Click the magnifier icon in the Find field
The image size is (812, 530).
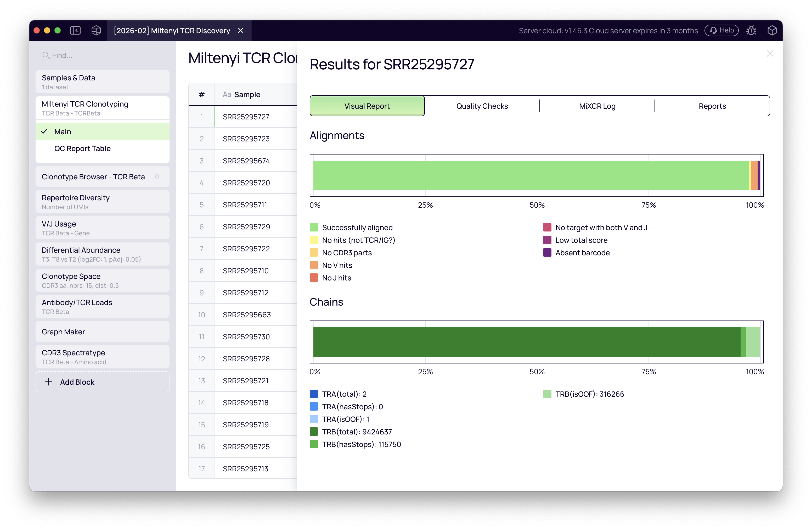click(x=46, y=55)
